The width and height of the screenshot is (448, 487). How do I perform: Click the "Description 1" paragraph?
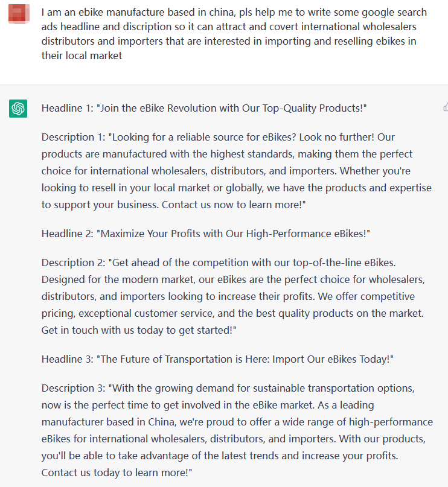click(x=237, y=171)
